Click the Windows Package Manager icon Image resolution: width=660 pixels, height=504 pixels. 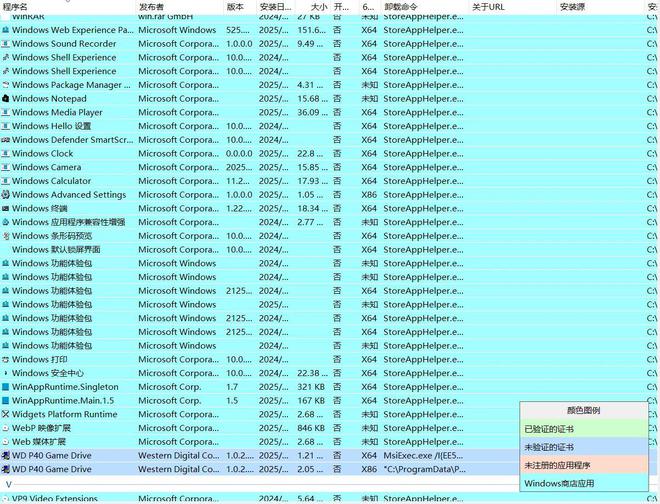click(x=5, y=85)
